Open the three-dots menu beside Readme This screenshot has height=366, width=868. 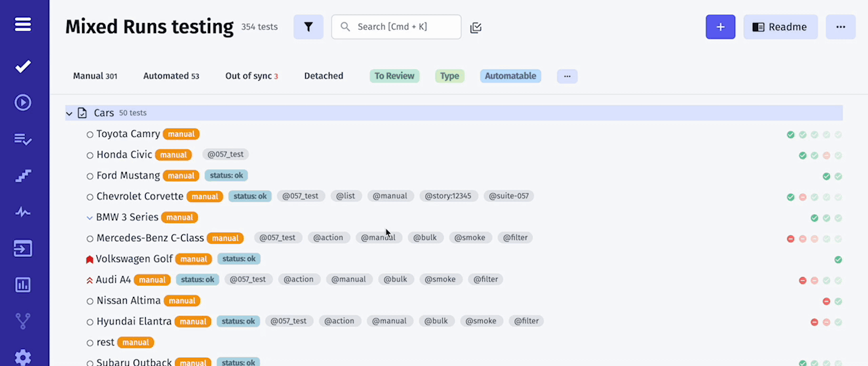[x=841, y=27]
